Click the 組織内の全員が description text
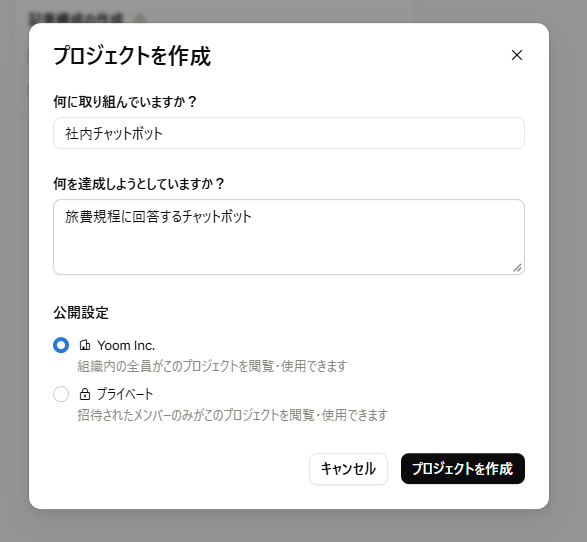This screenshot has height=542, width=587. (212, 366)
